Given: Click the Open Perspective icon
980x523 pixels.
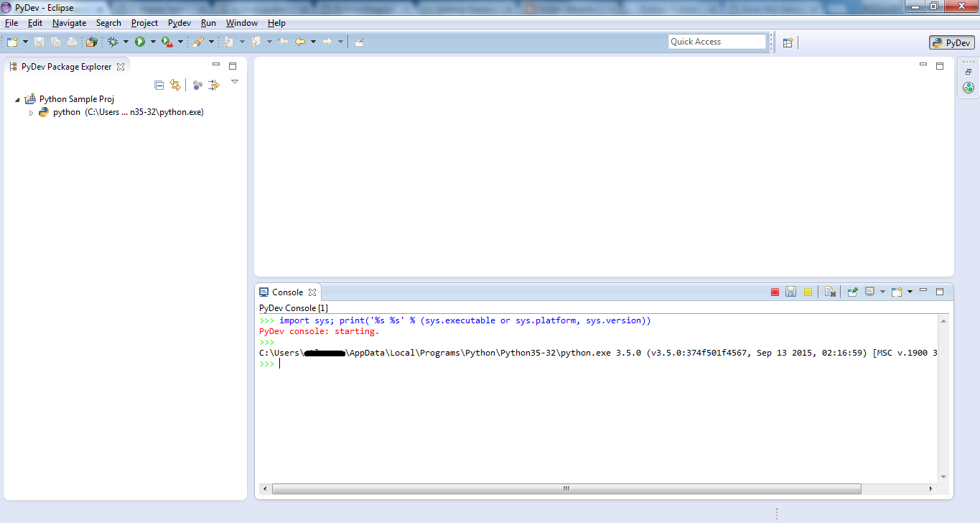Looking at the screenshot, I should (x=788, y=42).
